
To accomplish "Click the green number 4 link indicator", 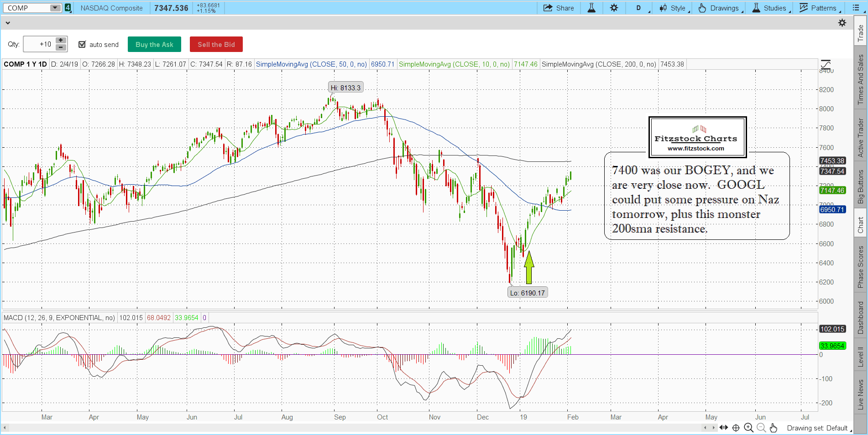I will tap(68, 8).
